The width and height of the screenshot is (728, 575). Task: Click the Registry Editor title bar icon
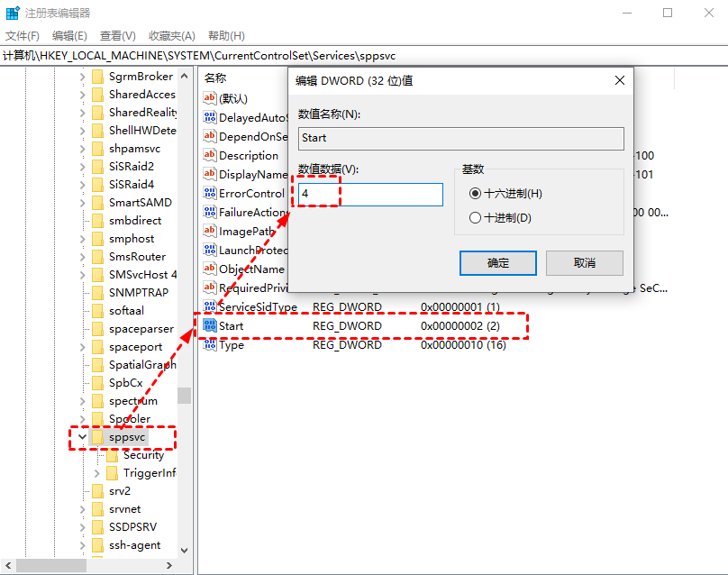13,14
